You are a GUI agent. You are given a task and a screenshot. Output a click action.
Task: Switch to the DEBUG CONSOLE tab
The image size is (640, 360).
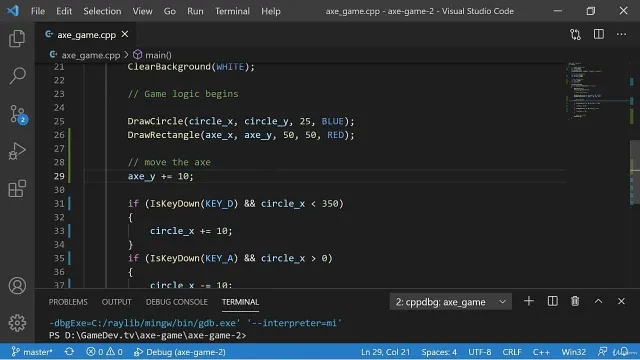(x=177, y=302)
